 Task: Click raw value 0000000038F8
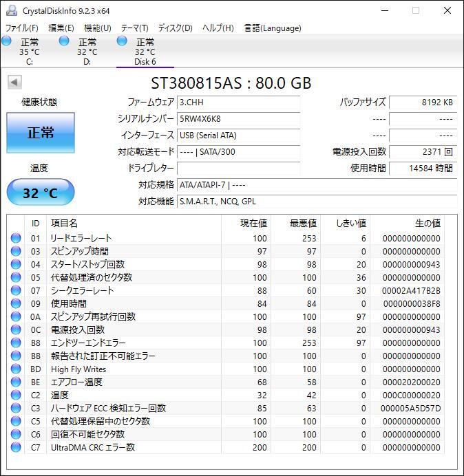(412, 303)
